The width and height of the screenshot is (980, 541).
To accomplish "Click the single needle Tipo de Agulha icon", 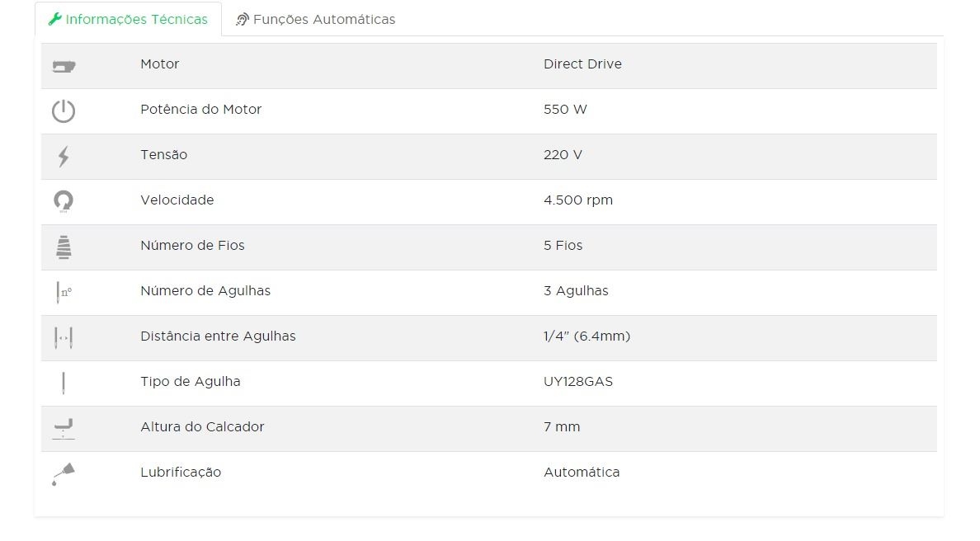I will coord(64,383).
